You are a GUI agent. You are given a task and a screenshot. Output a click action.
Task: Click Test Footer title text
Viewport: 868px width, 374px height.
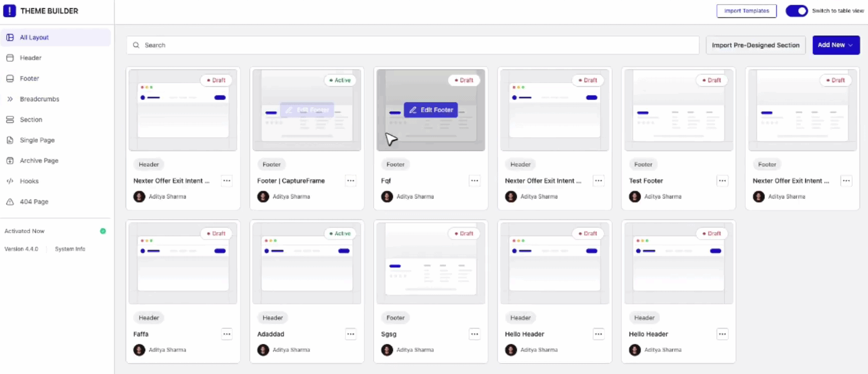coord(646,181)
